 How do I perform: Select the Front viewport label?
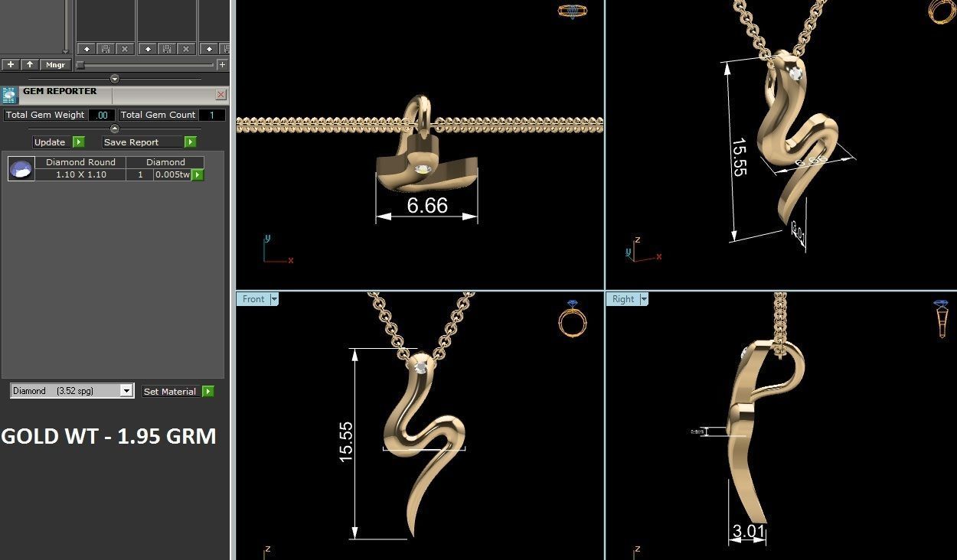click(253, 299)
